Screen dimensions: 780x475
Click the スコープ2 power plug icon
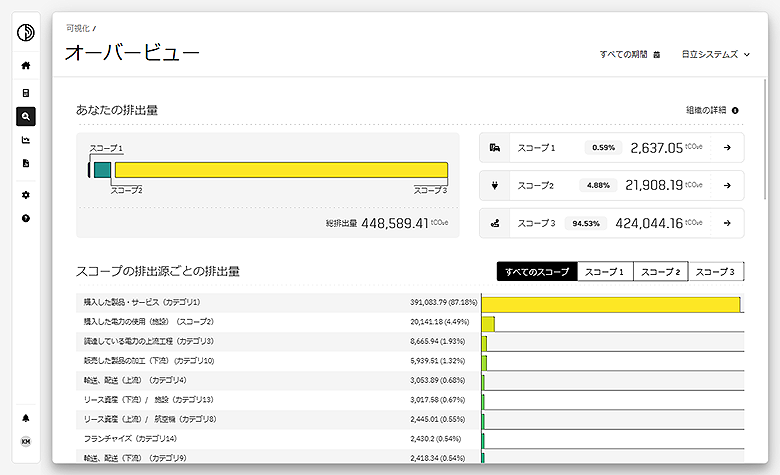(494, 186)
